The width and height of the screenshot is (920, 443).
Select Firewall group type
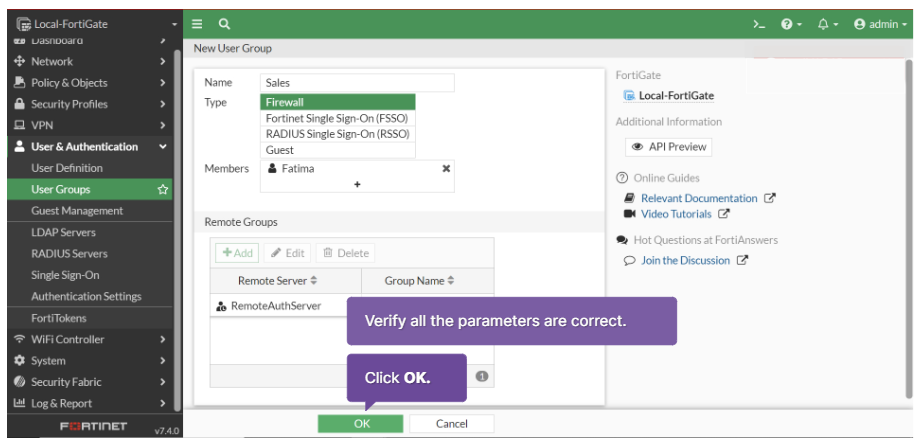pos(338,102)
